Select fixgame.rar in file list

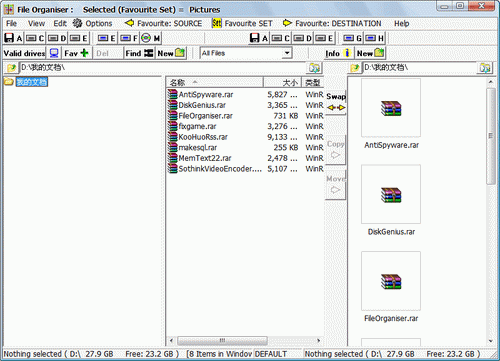(197, 127)
